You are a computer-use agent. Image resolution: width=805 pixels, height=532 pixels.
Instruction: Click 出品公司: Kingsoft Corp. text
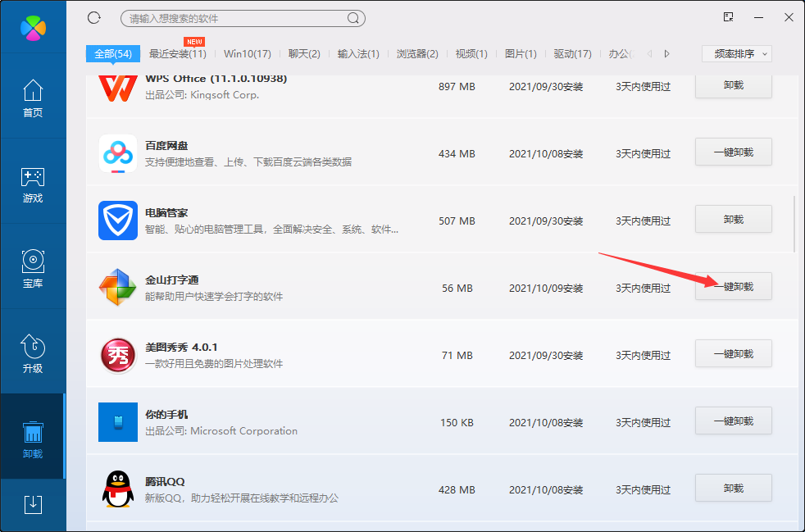(x=202, y=95)
